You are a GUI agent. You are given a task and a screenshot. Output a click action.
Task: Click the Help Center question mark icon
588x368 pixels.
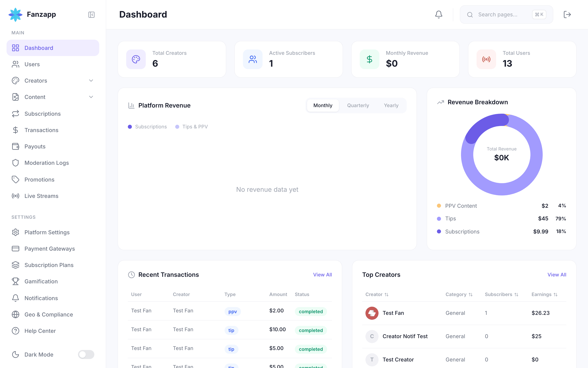pos(16,331)
